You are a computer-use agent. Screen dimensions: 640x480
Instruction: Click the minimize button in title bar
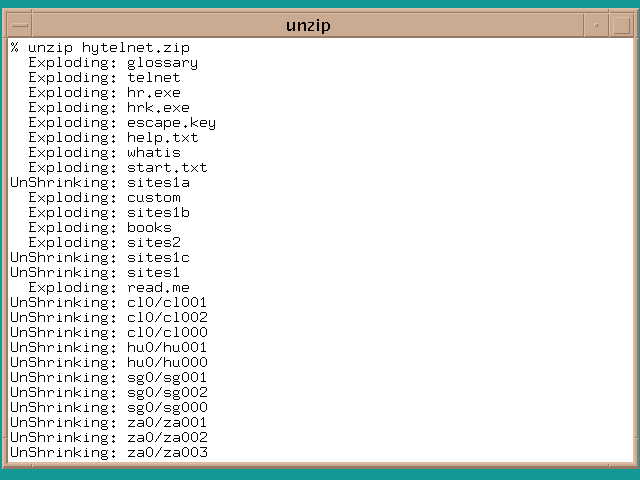(x=597, y=24)
